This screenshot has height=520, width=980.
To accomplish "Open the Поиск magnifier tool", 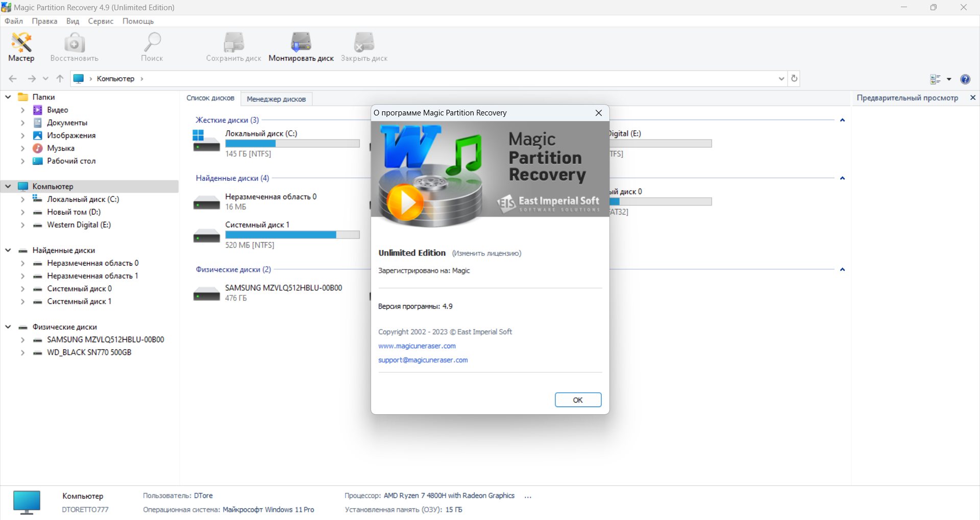I will coord(152,47).
